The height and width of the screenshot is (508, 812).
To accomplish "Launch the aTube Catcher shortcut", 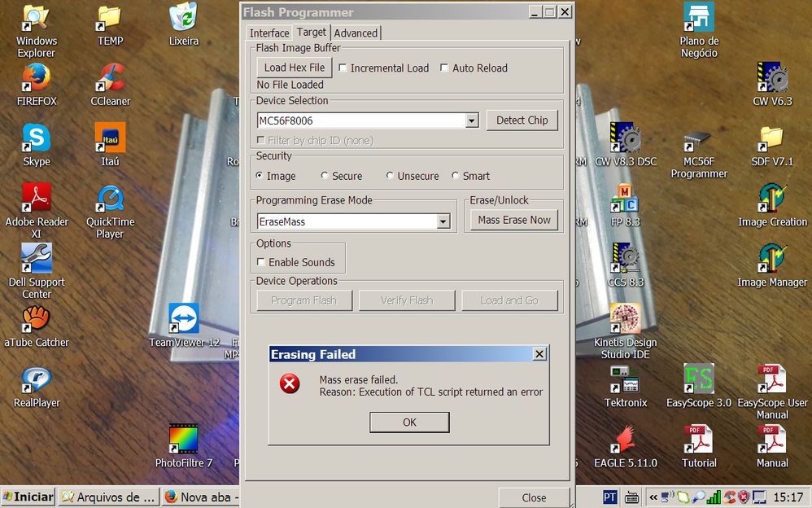I will pyautogui.click(x=37, y=326).
